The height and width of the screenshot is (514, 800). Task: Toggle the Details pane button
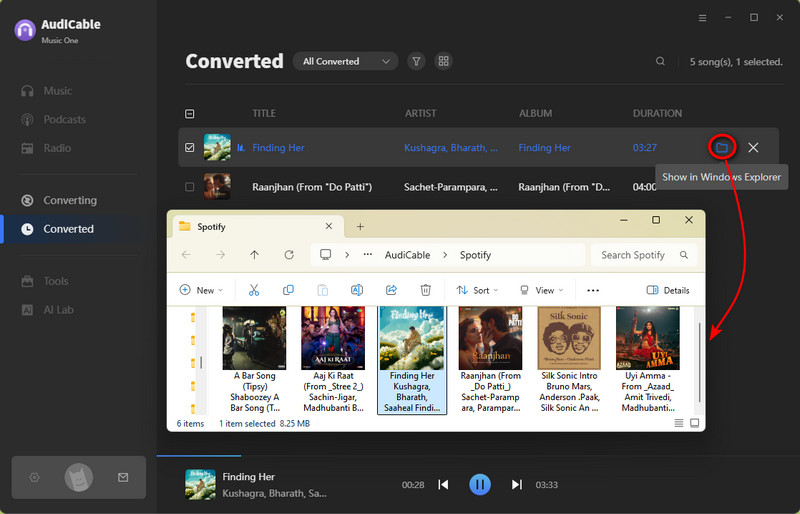[x=668, y=290]
